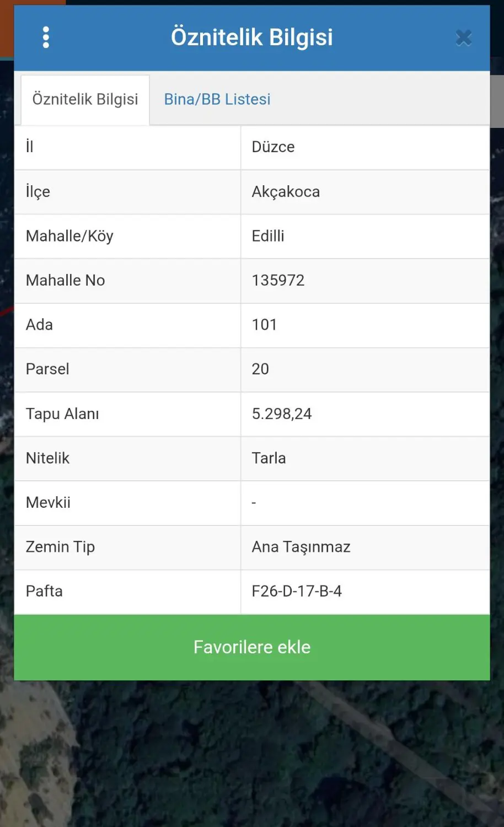
Task: Select the Tapu Alanı value 5.298,24
Action: 282,414
